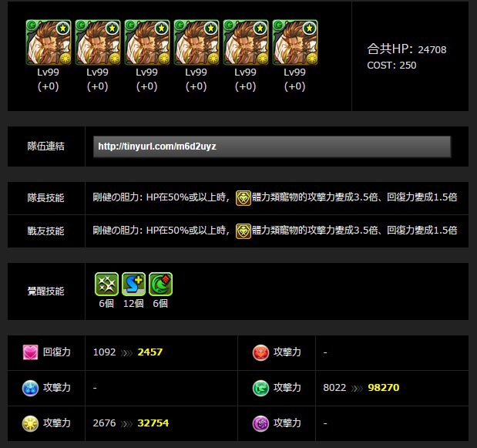Click the Lv99 label under first monster
This screenshot has width=477, height=448.
[48, 72]
